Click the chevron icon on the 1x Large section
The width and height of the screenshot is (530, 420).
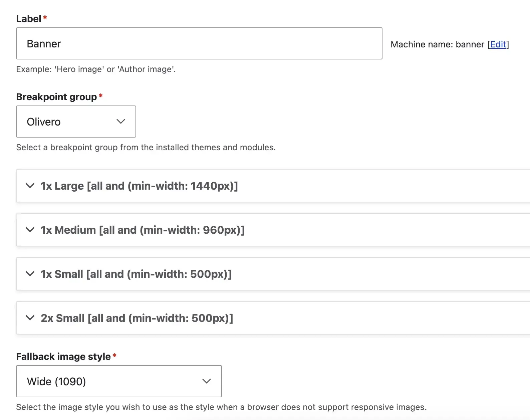pyautogui.click(x=30, y=186)
